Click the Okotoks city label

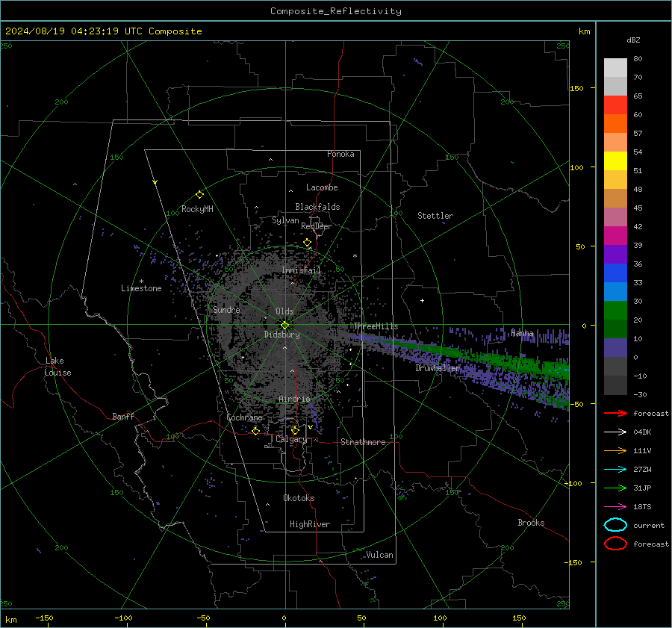(x=299, y=498)
